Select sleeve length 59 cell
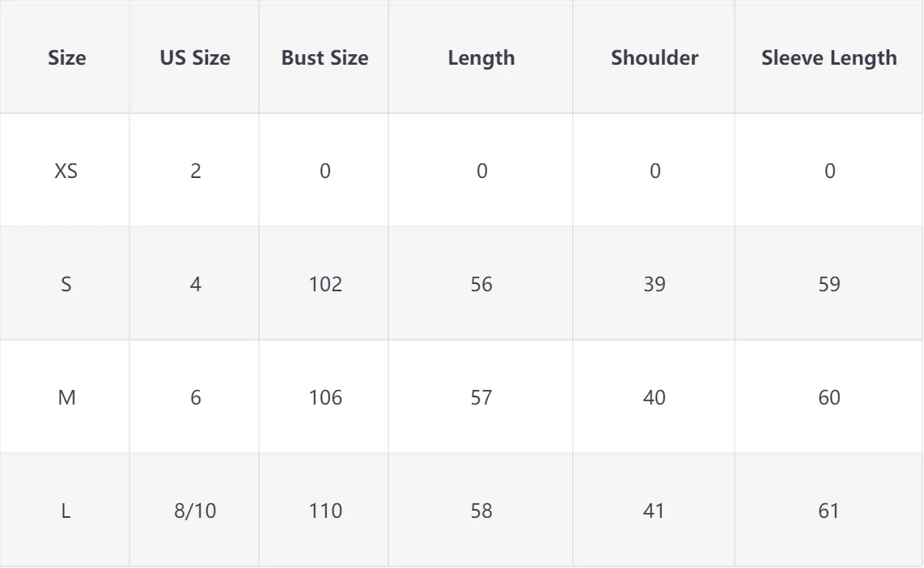924x568 pixels. pos(829,283)
